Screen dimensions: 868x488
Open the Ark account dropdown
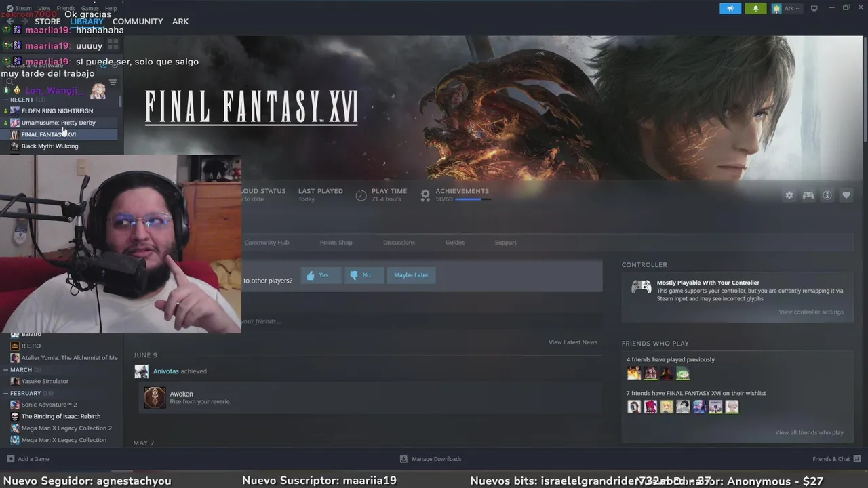(x=786, y=9)
